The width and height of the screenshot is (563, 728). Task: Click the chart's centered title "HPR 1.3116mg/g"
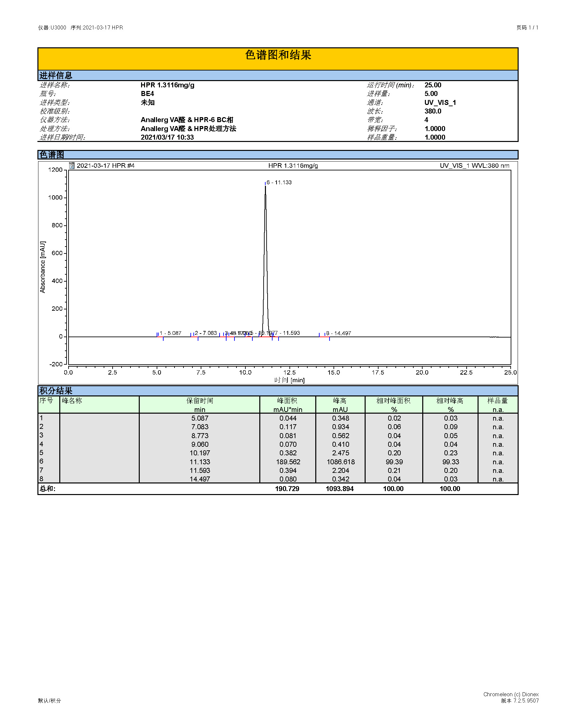tap(293, 166)
